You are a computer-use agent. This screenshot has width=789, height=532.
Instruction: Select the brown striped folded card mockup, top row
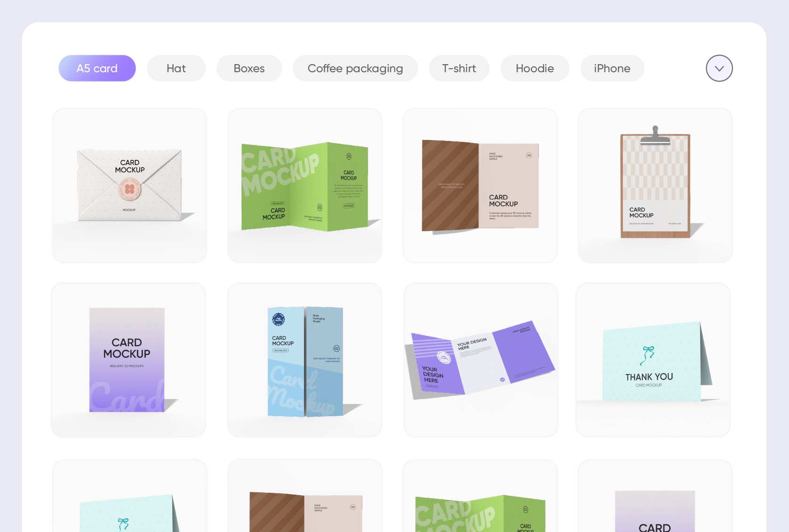point(480,185)
